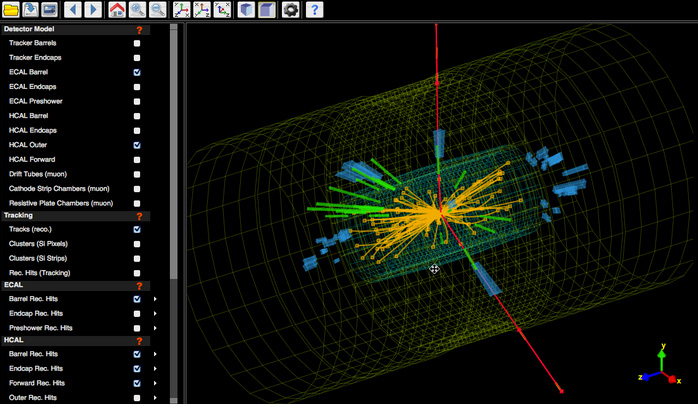Screen dimensions: 698x404
Task: Click the next event right arrow
Action: click(x=93, y=10)
